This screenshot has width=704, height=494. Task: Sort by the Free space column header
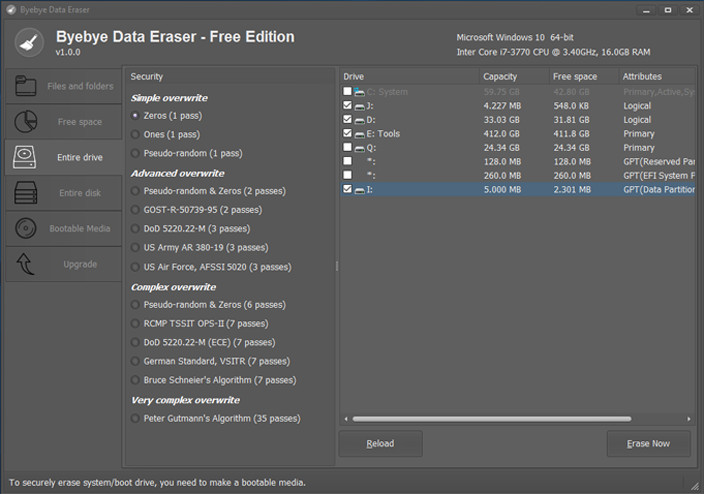click(x=584, y=76)
